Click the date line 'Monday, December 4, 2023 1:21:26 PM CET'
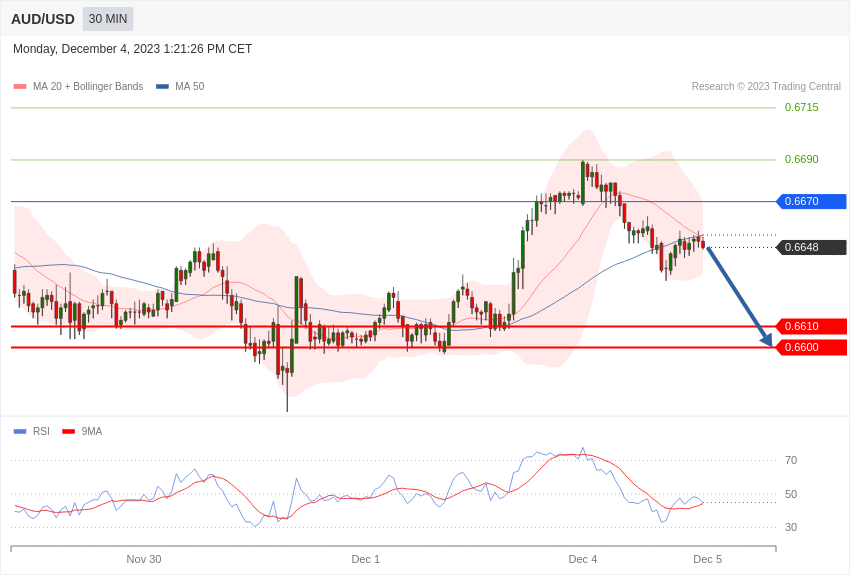Screen dimensions: 850x576 point(132,49)
